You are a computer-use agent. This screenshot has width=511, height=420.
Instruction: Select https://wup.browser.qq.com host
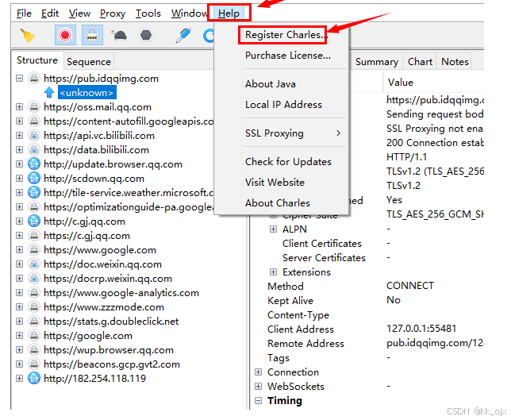[109, 350]
